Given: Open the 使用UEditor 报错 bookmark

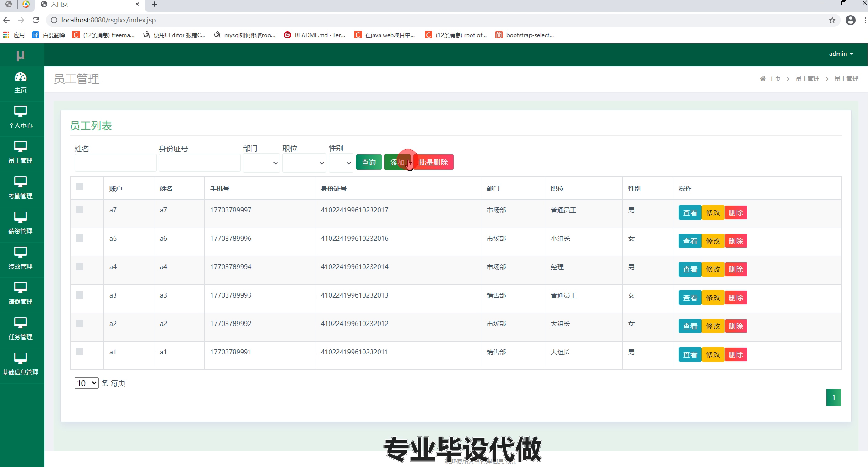Looking at the screenshot, I should click(x=174, y=35).
